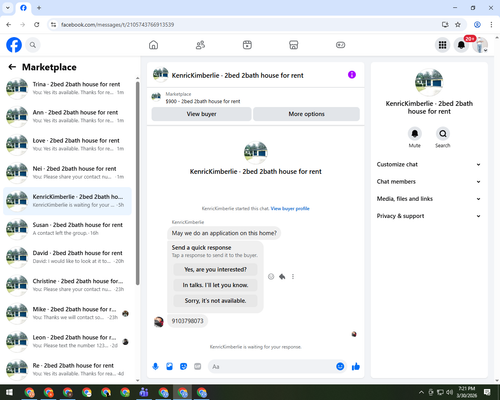Click the listing thumbnail in chat header
500x400 pixels.
160,75
